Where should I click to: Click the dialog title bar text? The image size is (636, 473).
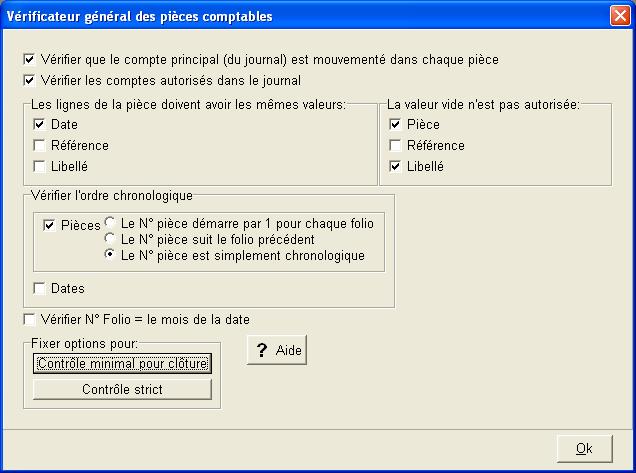pos(140,16)
